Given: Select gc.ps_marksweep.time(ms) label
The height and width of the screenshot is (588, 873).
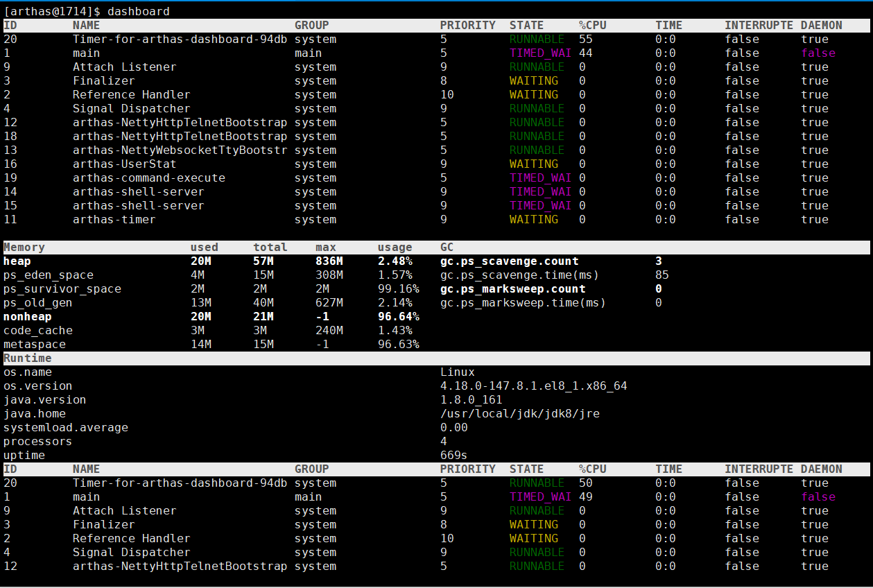Looking at the screenshot, I should point(524,303).
